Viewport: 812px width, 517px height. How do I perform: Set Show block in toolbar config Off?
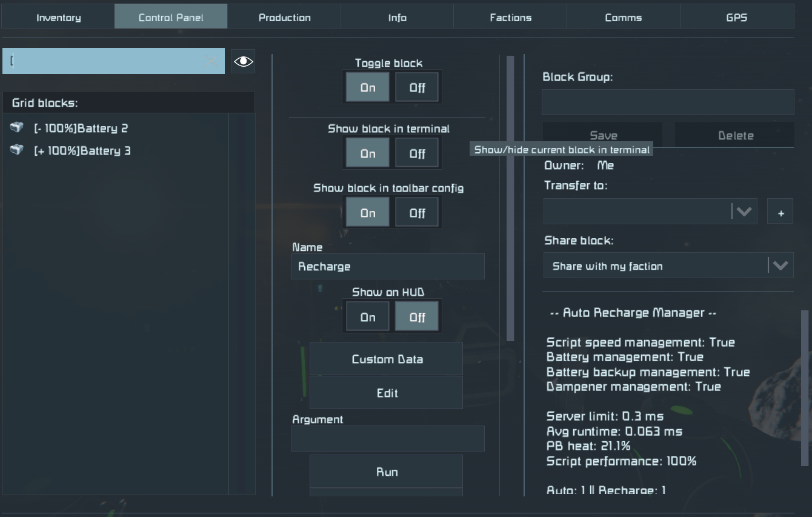pos(417,213)
